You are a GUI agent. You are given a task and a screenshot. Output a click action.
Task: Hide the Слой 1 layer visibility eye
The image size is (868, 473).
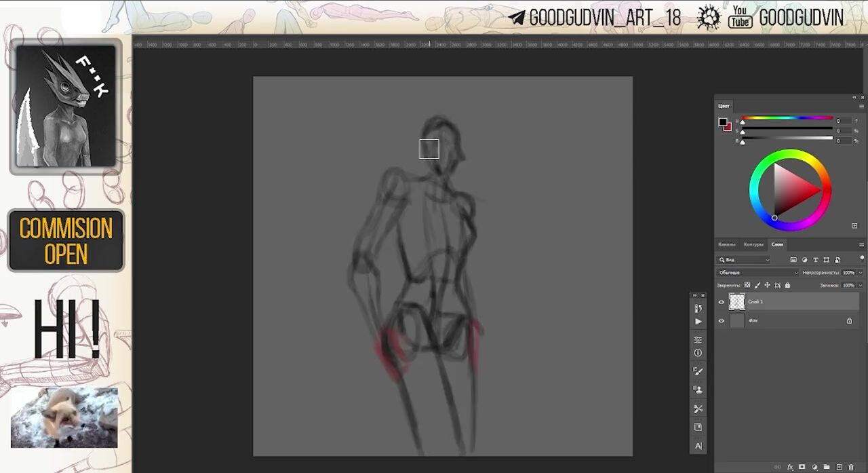pos(721,302)
